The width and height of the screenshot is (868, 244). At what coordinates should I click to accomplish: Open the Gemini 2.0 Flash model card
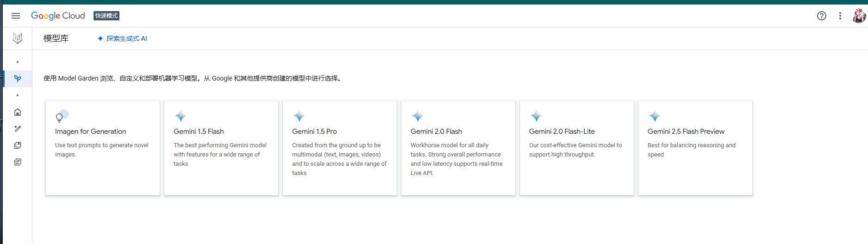point(458,148)
